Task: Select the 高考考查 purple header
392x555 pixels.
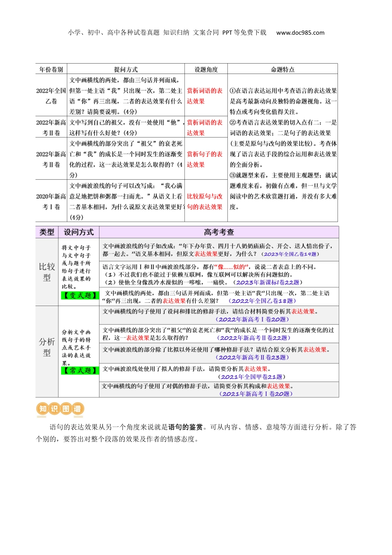Action: (x=219, y=232)
